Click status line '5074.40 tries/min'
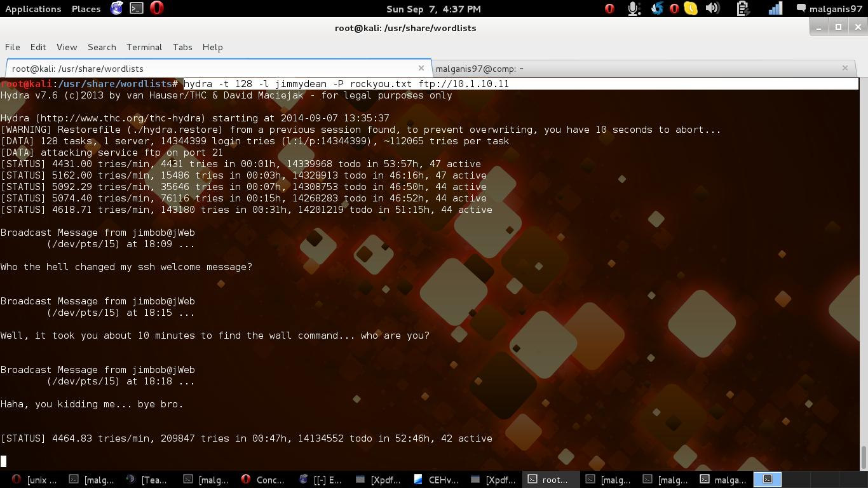This screenshot has height=488, width=868. pos(243,198)
